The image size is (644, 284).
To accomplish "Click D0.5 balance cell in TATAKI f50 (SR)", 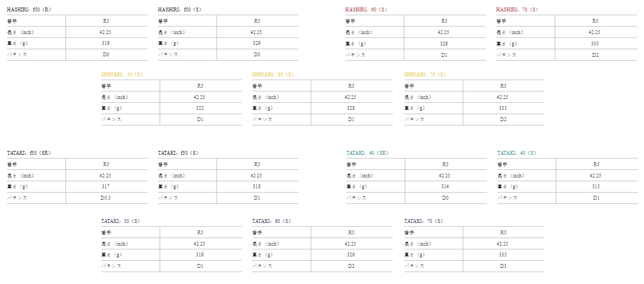I will click(106, 198).
